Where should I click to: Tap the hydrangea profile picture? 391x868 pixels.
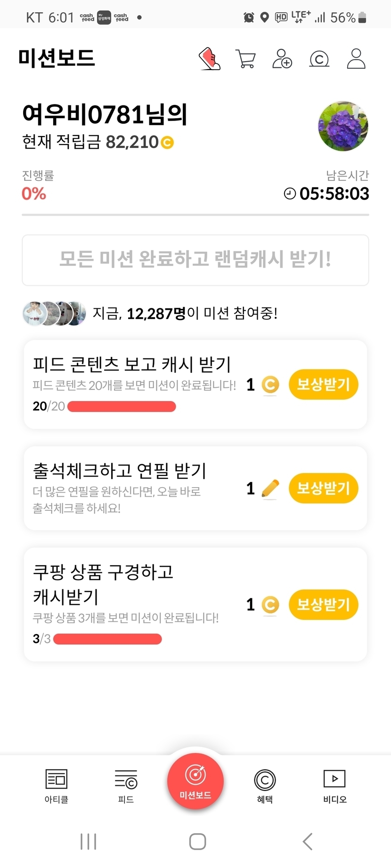click(343, 126)
